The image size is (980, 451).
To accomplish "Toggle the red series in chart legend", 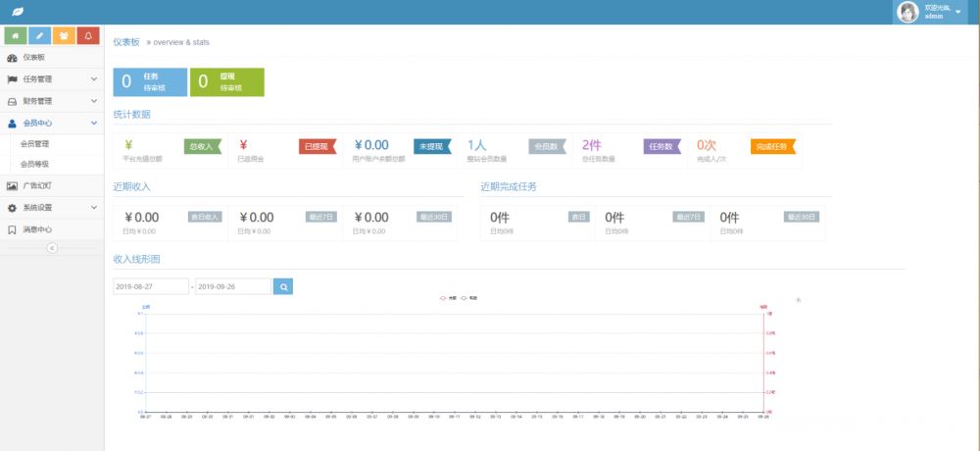I will pos(448,297).
